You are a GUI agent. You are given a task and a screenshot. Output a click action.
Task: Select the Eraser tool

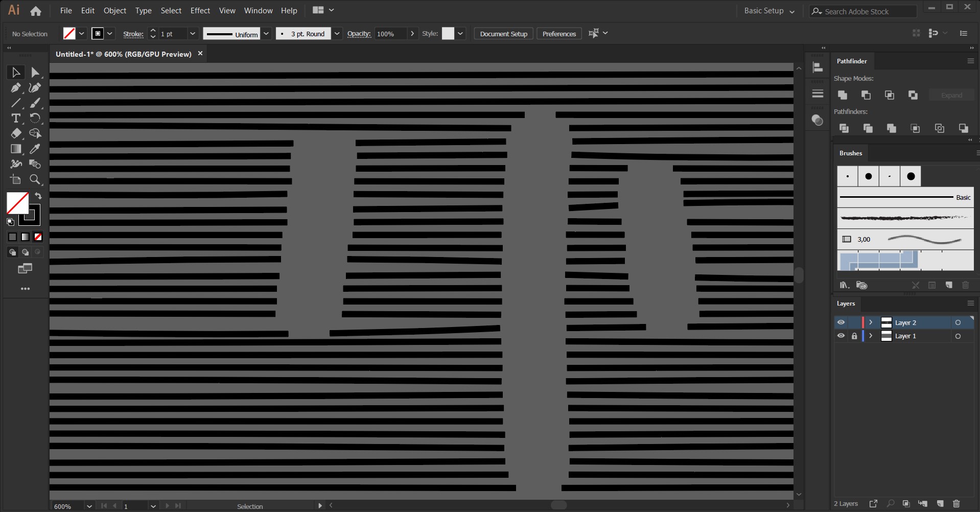pos(15,133)
